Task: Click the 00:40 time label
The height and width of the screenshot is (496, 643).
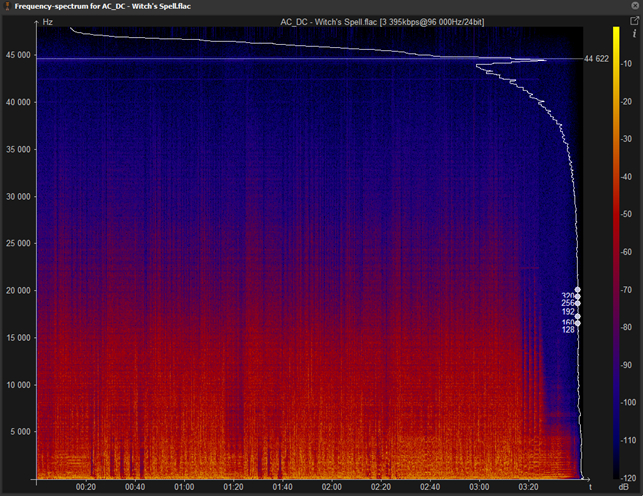Action: (x=135, y=487)
